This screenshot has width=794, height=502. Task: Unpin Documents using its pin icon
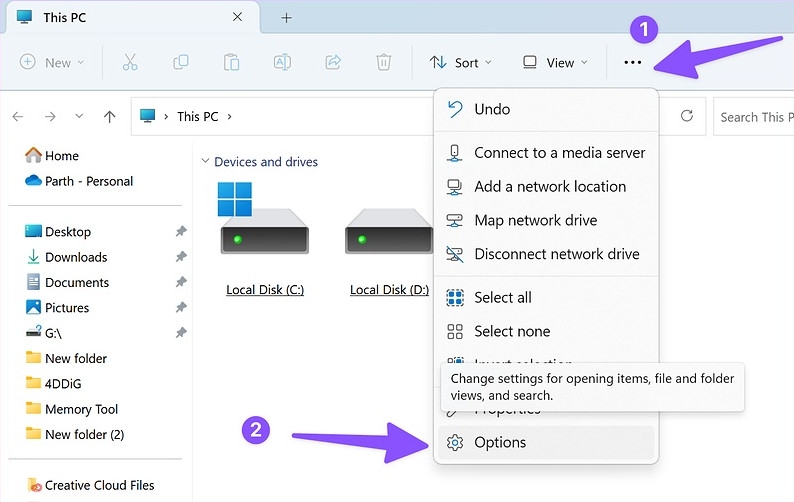[x=181, y=282]
